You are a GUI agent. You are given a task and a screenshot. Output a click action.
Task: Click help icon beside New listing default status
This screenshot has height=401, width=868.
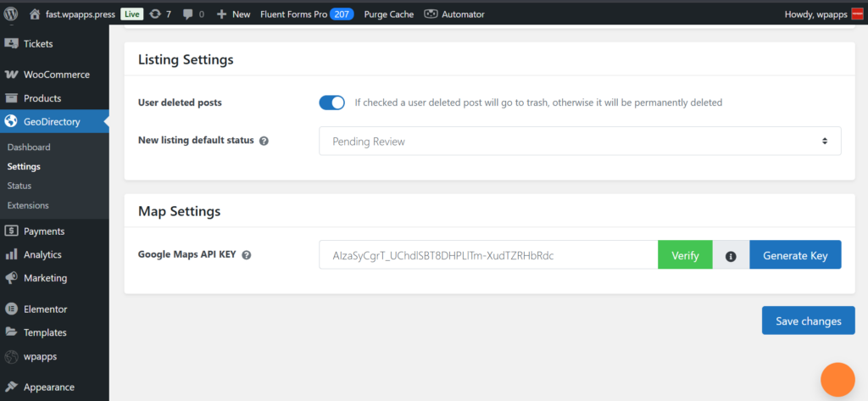(264, 141)
